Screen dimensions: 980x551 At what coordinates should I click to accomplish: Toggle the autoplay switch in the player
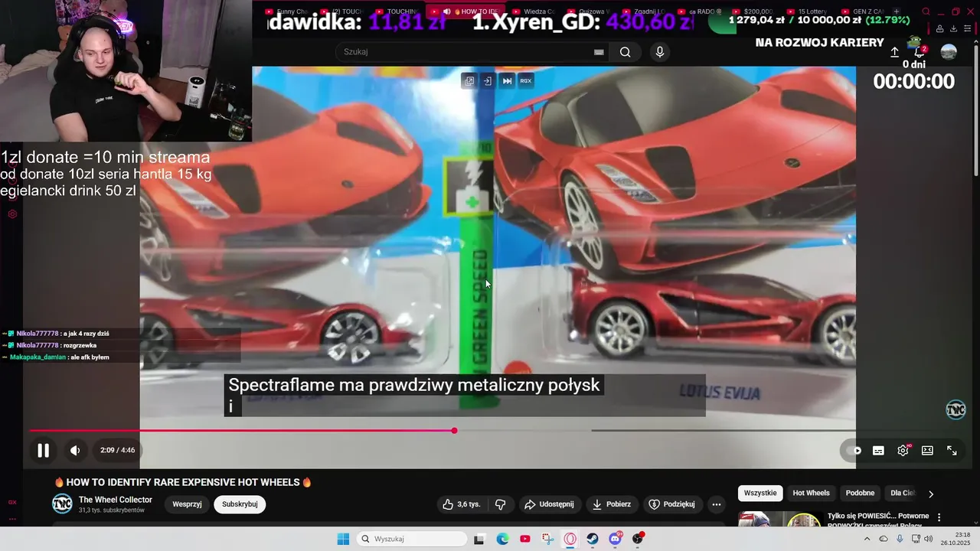tap(854, 451)
